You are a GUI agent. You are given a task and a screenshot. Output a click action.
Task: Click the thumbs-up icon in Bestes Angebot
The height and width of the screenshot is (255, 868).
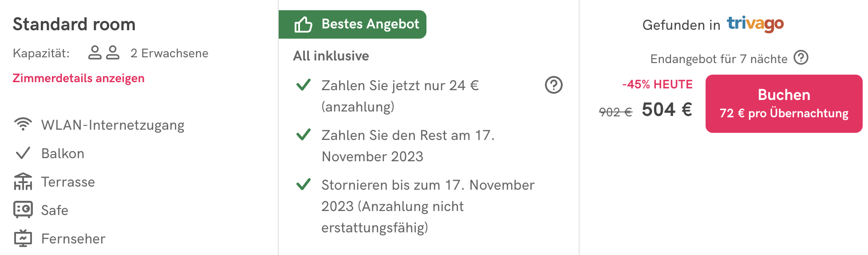pos(304,24)
